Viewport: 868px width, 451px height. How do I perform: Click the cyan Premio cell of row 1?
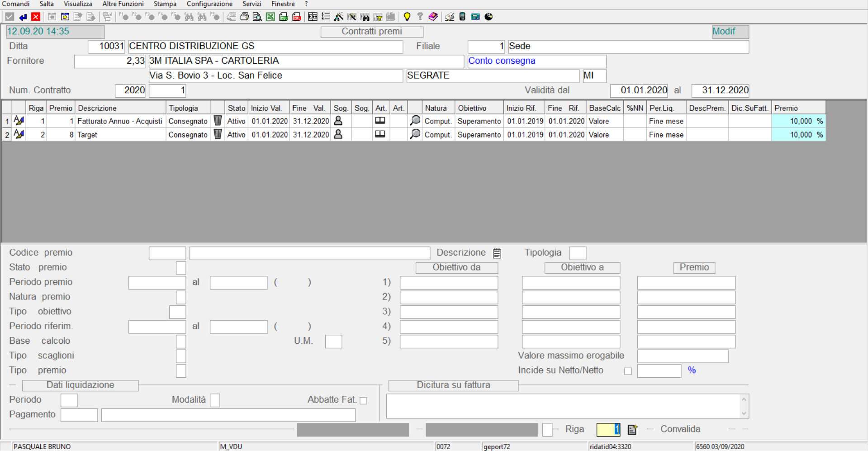(x=798, y=121)
